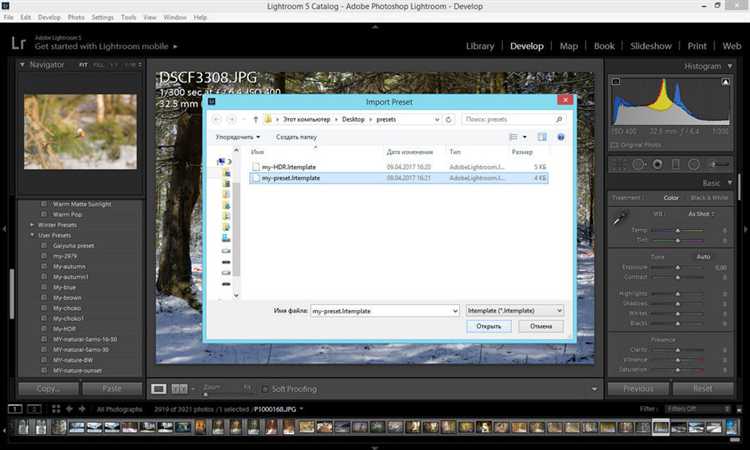
Task: Select the Adjustment Brush tool icon
Action: tap(719, 165)
